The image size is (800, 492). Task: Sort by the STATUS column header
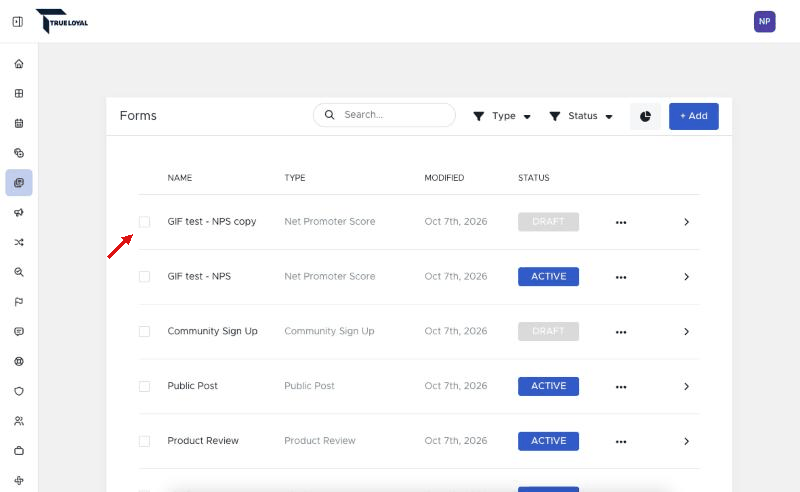click(534, 178)
